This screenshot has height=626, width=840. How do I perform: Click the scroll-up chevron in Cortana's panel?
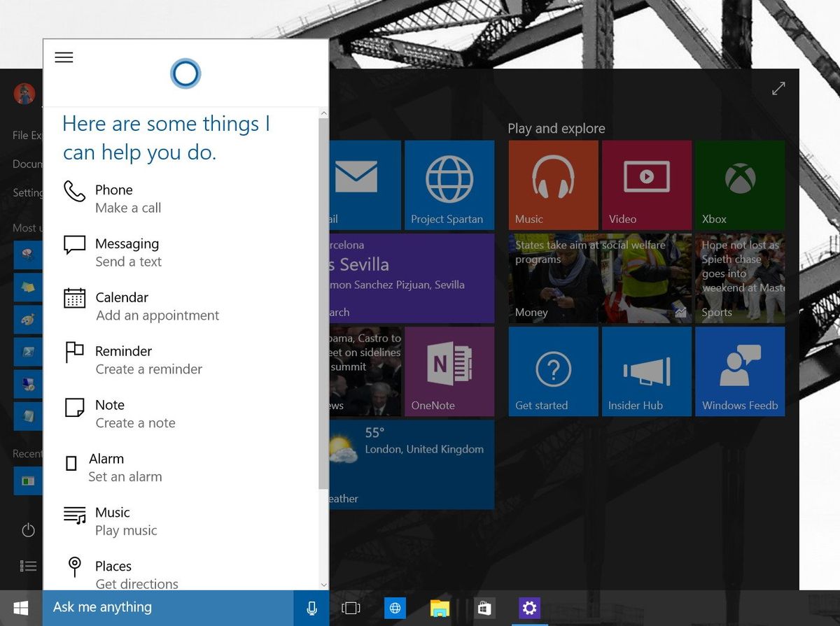pos(323,112)
